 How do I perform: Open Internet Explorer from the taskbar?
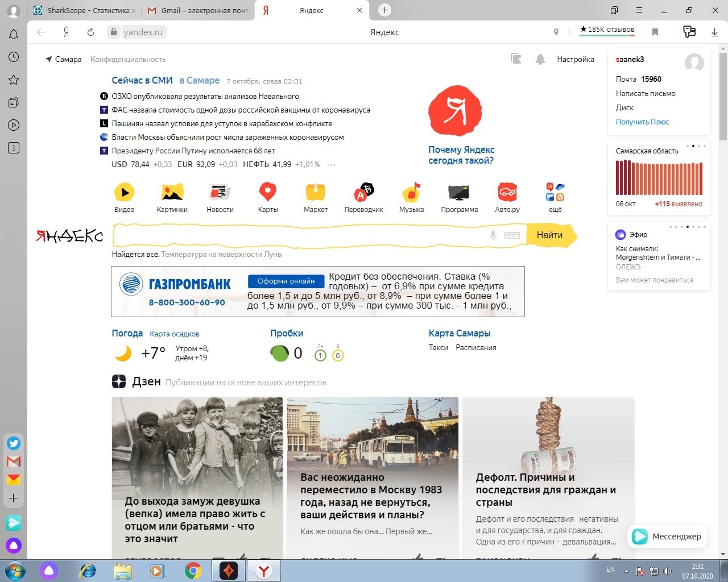pyautogui.click(x=88, y=571)
